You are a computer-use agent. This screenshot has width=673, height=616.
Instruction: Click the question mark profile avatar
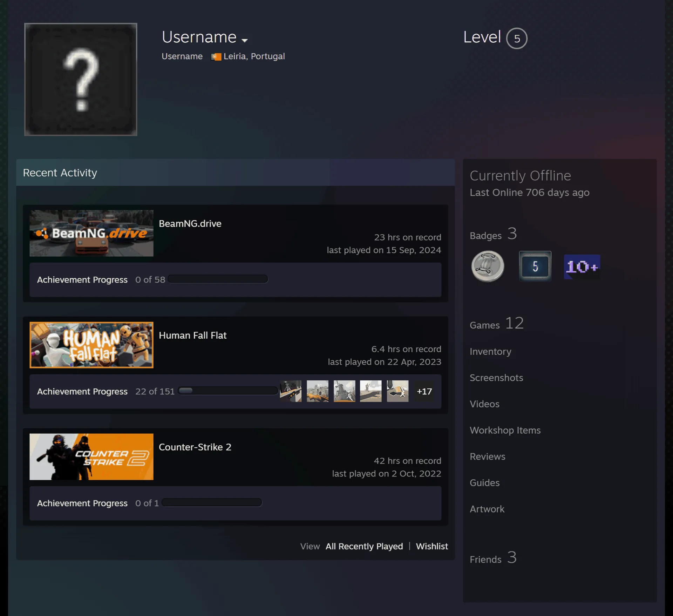coord(81,80)
